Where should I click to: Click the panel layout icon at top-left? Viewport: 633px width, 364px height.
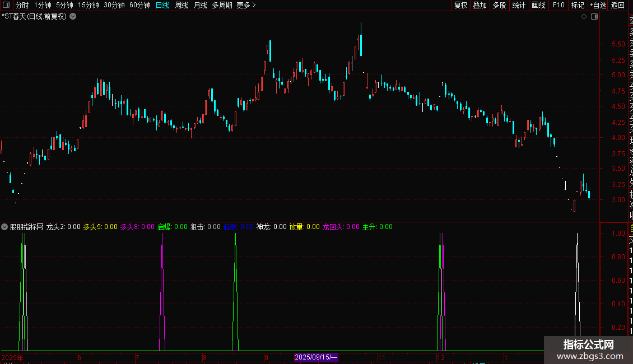[6, 5]
